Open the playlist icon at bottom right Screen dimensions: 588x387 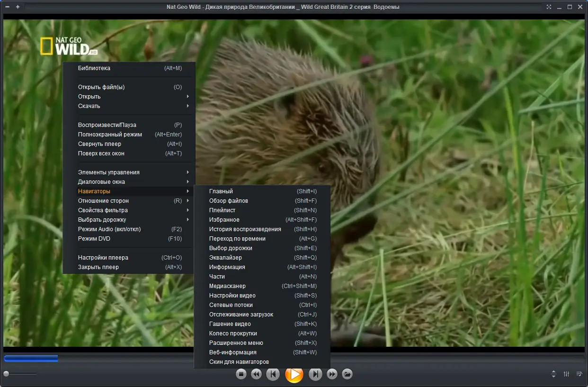tap(579, 374)
